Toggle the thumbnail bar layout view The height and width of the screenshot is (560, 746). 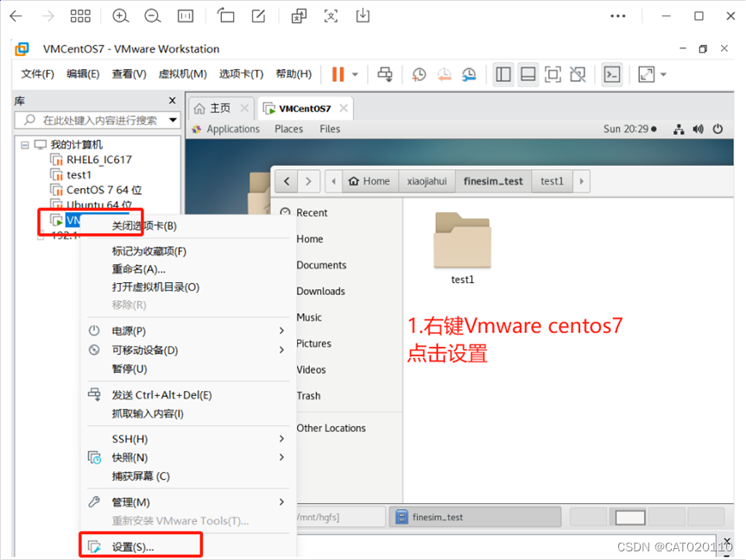click(x=528, y=75)
